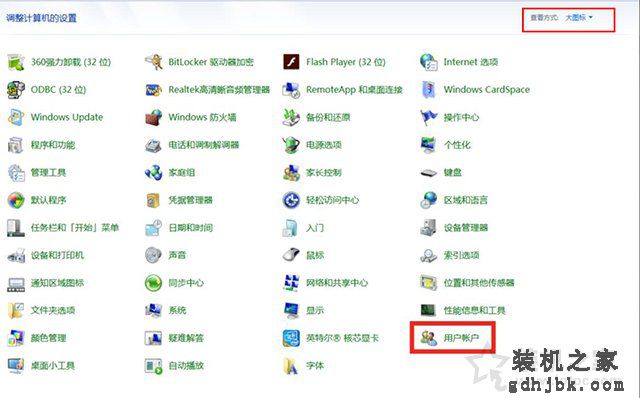640x398 pixels.
Task: Click the 文件夹选项 link
Action: point(53,310)
